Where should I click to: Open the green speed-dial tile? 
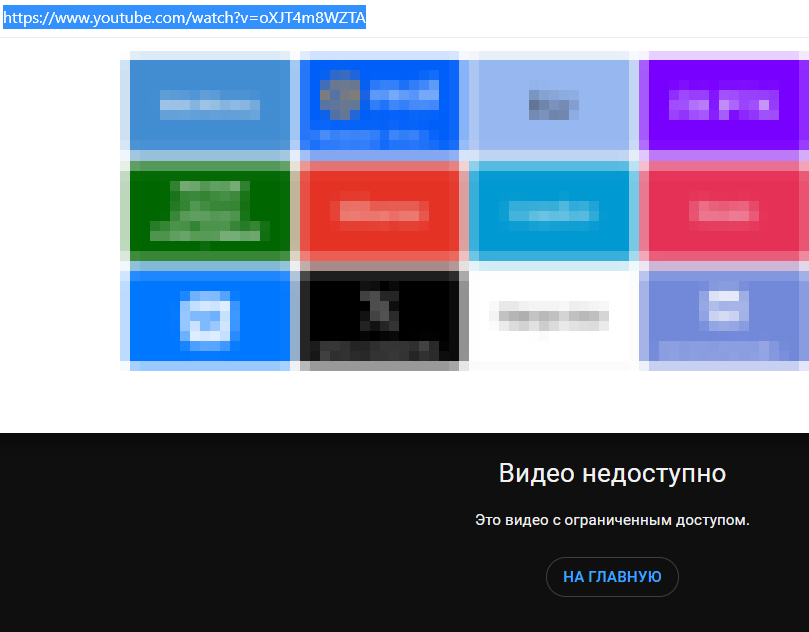coord(209,212)
